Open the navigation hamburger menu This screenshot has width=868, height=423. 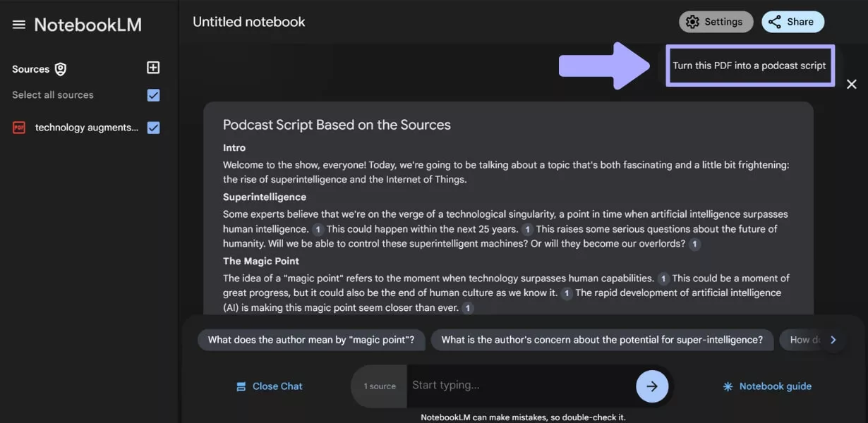[19, 23]
